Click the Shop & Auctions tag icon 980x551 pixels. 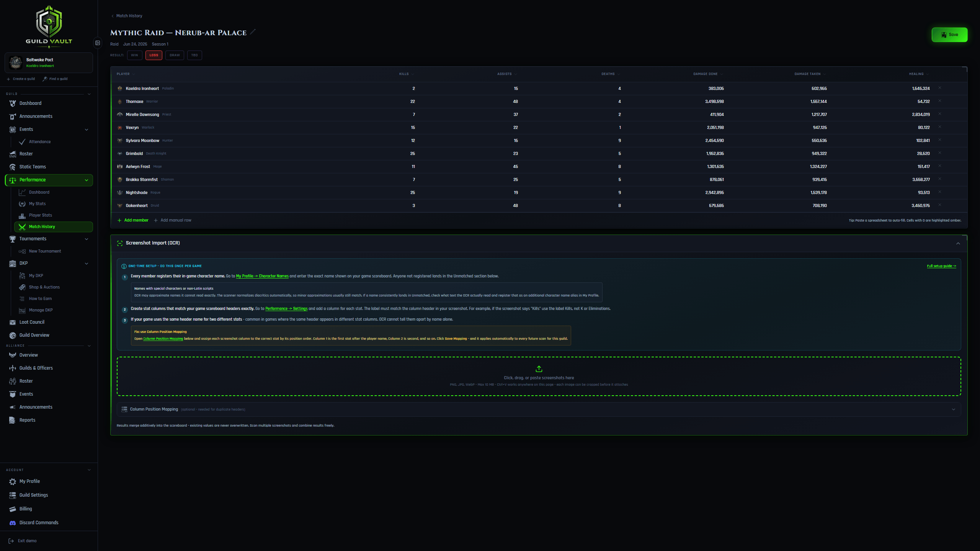pyautogui.click(x=22, y=287)
